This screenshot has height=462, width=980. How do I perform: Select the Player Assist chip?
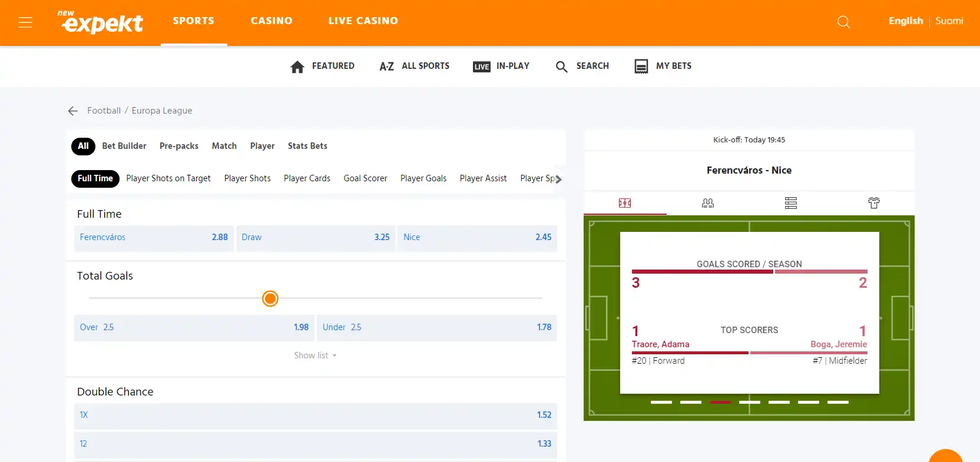pos(483,178)
